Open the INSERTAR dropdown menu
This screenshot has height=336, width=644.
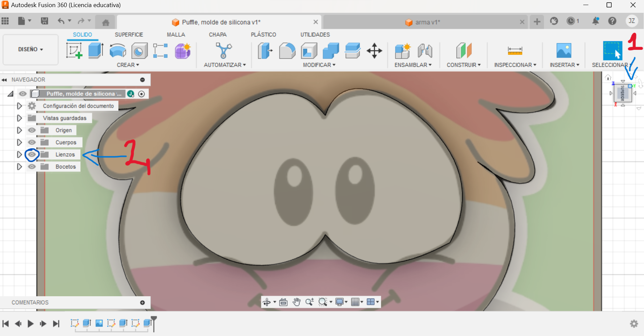(x=564, y=65)
